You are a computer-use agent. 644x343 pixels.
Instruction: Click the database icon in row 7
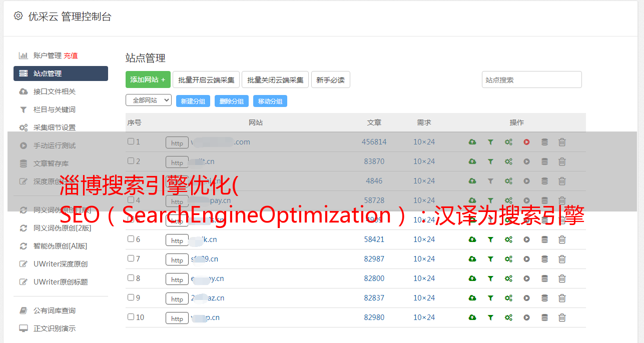pyautogui.click(x=544, y=259)
